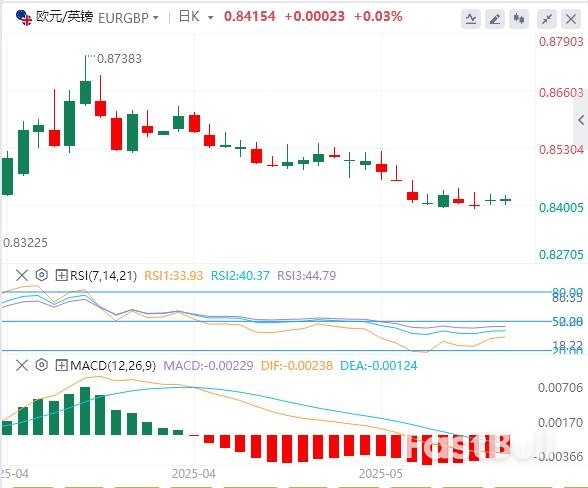The image size is (588, 488).
Task: Switch the candlestick chart type
Action: tap(519, 18)
